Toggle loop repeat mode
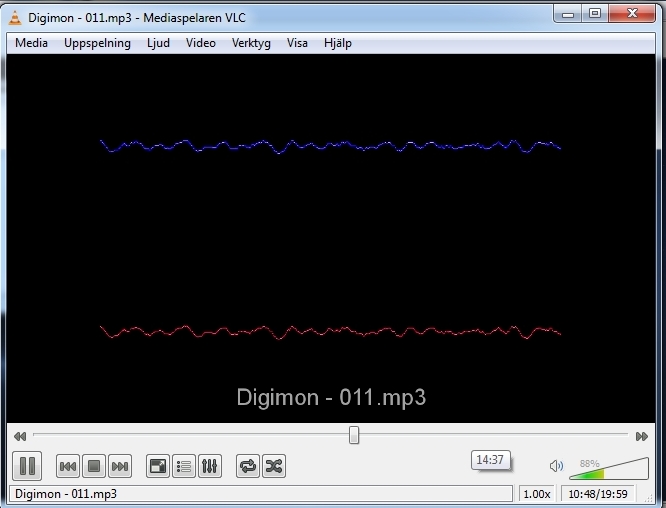This screenshot has width=666, height=508. 247,466
